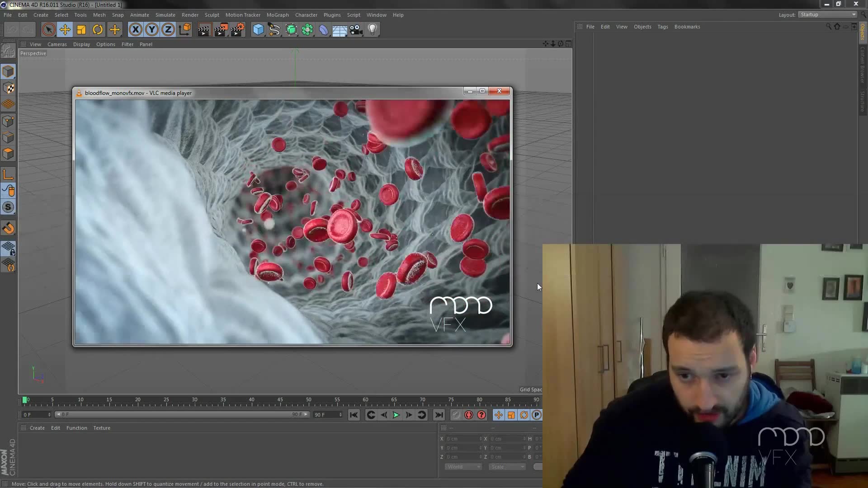
Task: Select the Rotate tool
Action: coord(98,29)
